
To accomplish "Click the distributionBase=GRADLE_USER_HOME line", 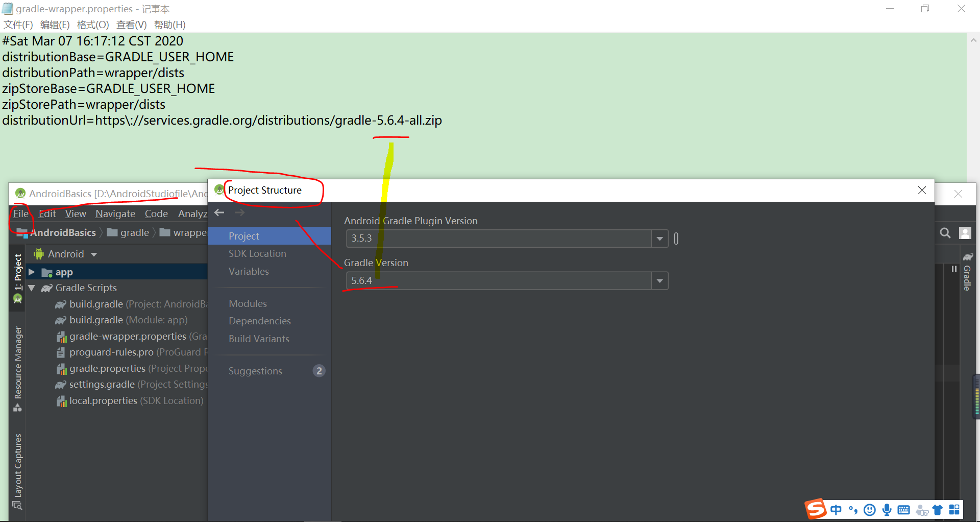I will click(118, 57).
